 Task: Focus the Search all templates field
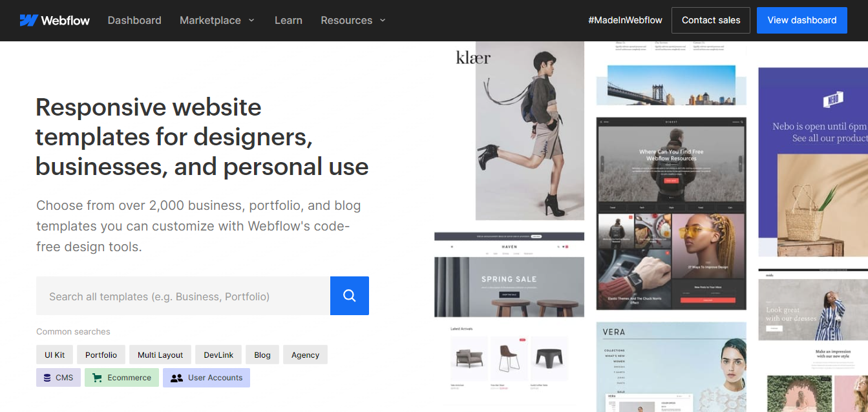(x=183, y=296)
